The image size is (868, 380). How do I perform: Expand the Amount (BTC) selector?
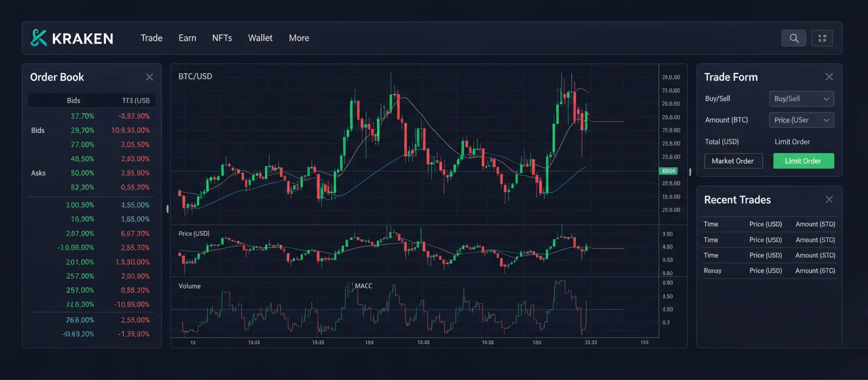tap(726, 120)
